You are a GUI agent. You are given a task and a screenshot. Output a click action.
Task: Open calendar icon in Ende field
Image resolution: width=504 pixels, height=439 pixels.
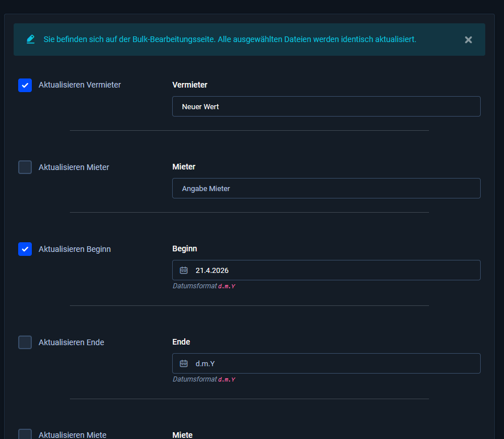[x=184, y=364]
